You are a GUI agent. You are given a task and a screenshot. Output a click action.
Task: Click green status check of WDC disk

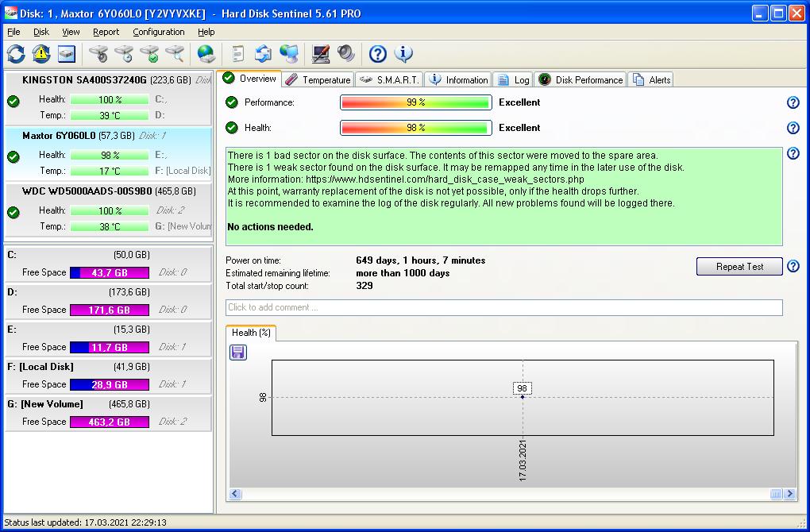pos(13,212)
